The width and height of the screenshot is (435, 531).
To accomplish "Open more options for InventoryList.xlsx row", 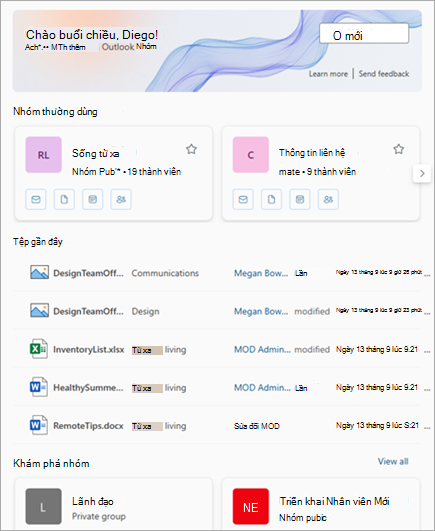I will click(x=427, y=352).
